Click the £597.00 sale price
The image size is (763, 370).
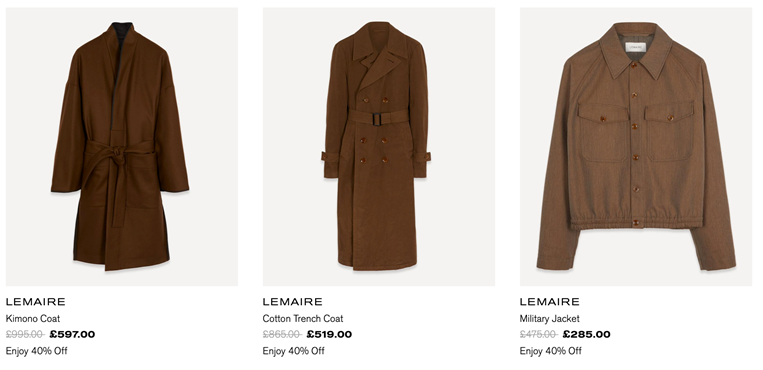click(73, 334)
